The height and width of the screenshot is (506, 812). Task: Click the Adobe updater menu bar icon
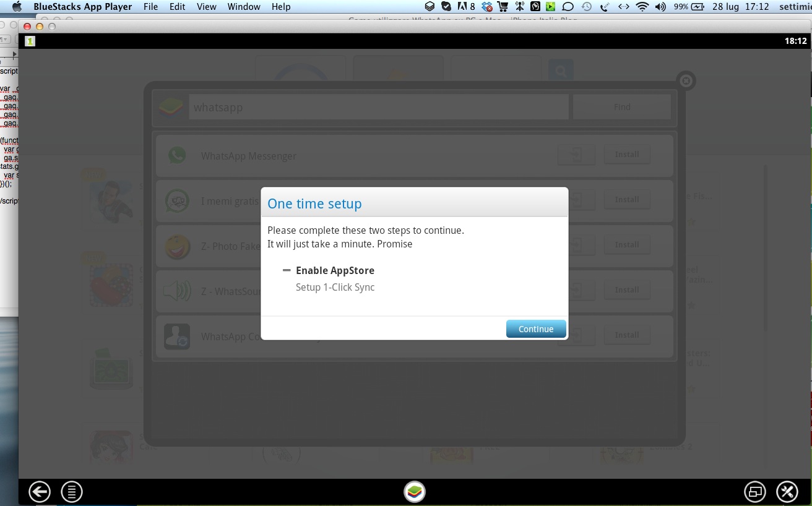pyautogui.click(x=466, y=7)
